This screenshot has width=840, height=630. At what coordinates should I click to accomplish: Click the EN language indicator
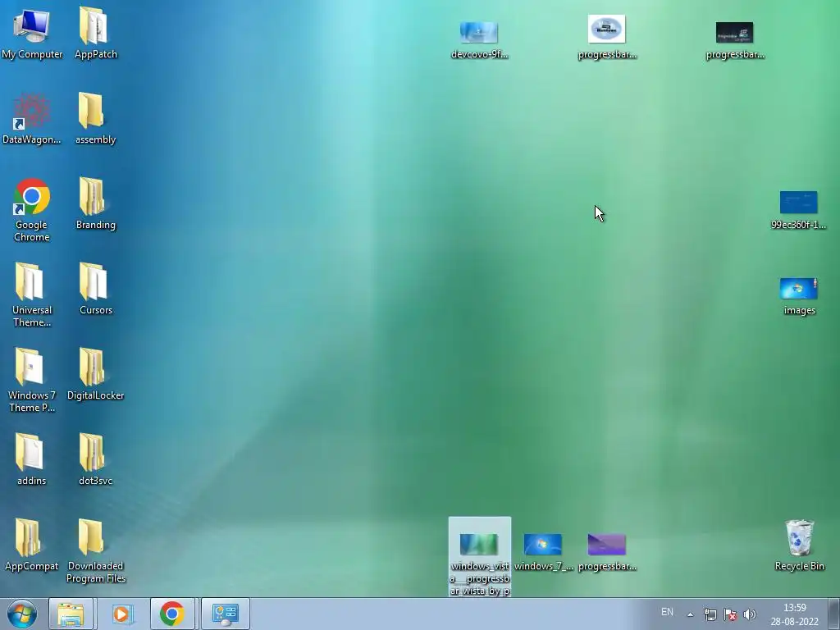(x=667, y=612)
